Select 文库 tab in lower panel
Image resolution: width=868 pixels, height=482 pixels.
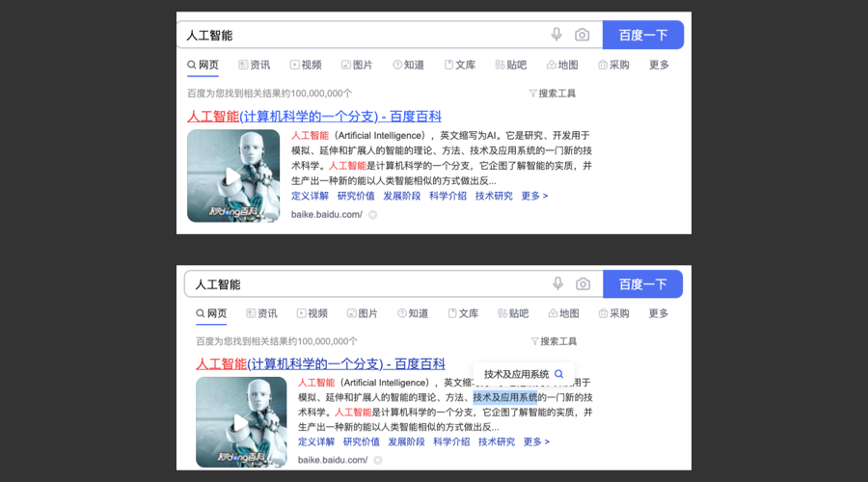pos(463,313)
